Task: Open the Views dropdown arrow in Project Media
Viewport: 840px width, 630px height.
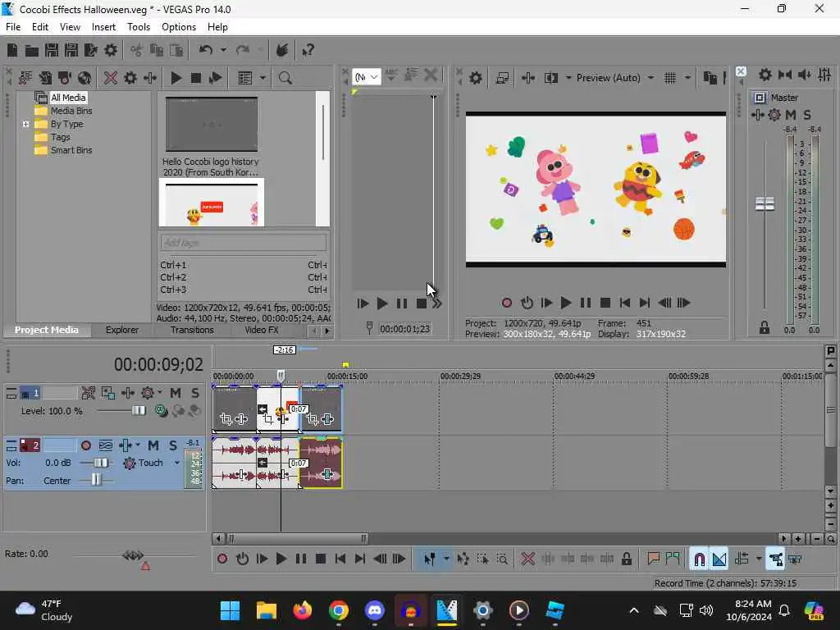Action: pos(262,78)
